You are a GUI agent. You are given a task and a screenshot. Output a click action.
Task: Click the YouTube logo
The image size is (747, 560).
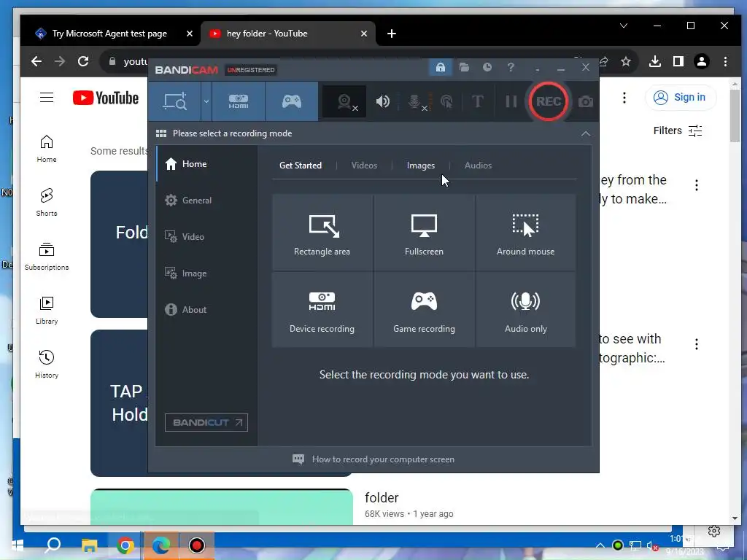click(106, 98)
